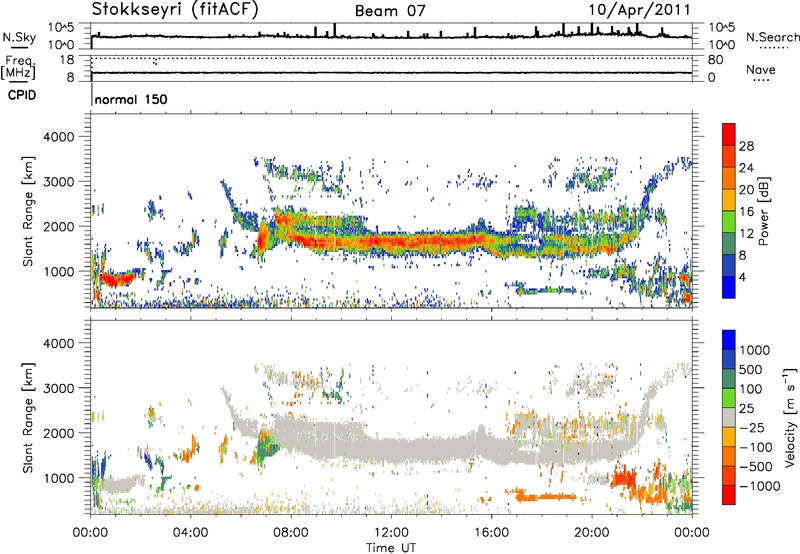
Task: Click the 'Time UT' axis title
Action: [391, 547]
